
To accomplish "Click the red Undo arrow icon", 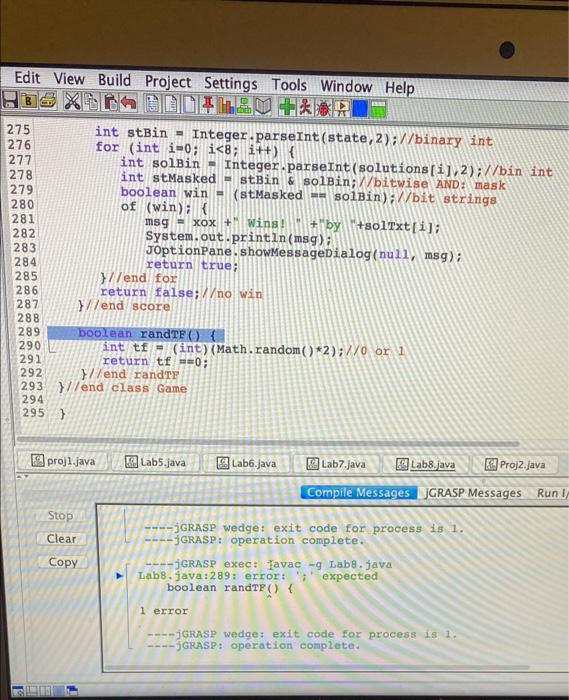I will pyautogui.click(x=129, y=103).
